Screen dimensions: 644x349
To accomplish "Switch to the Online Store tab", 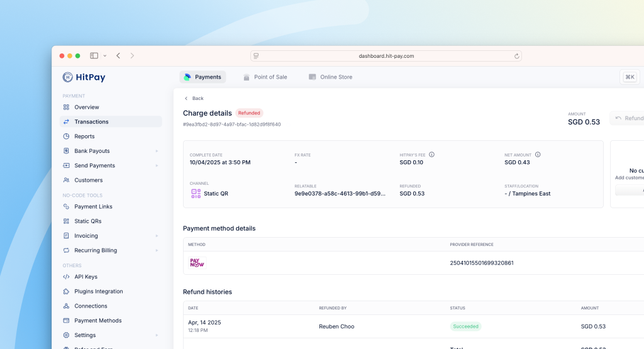I will (331, 77).
